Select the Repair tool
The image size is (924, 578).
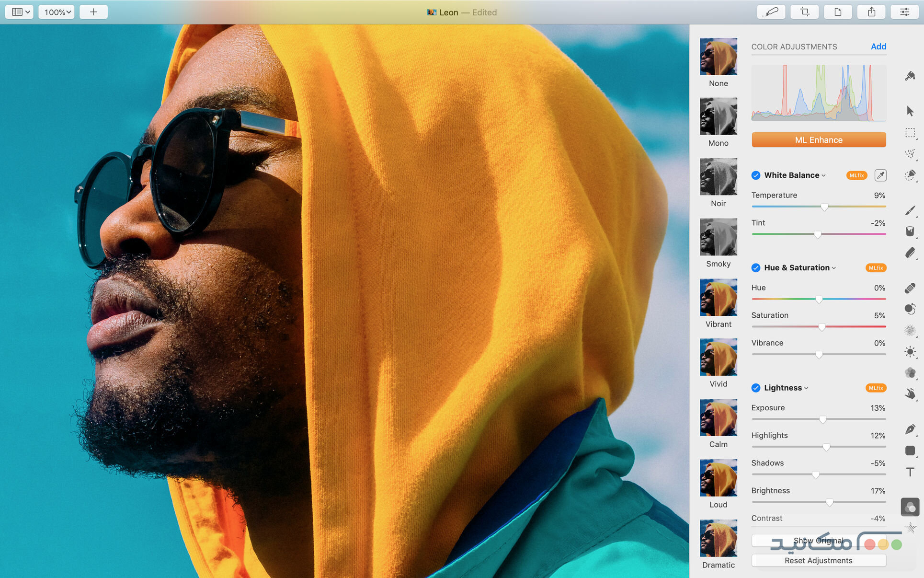click(910, 288)
